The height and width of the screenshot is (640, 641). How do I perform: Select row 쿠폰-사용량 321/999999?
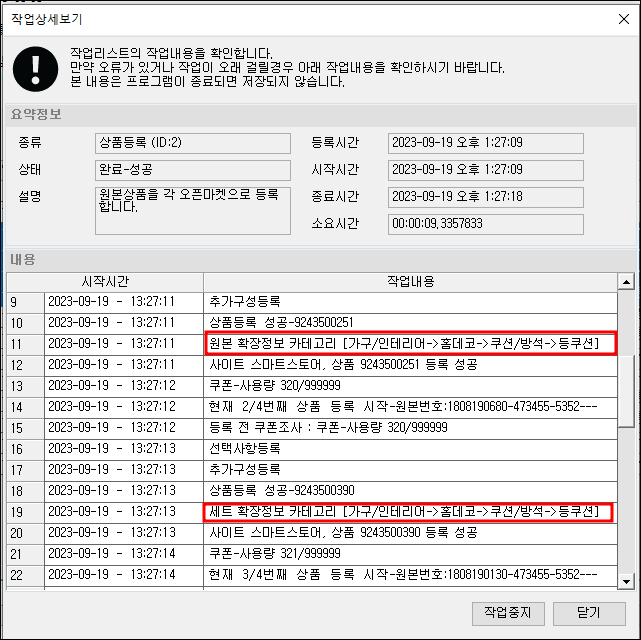pyautogui.click(x=312, y=554)
